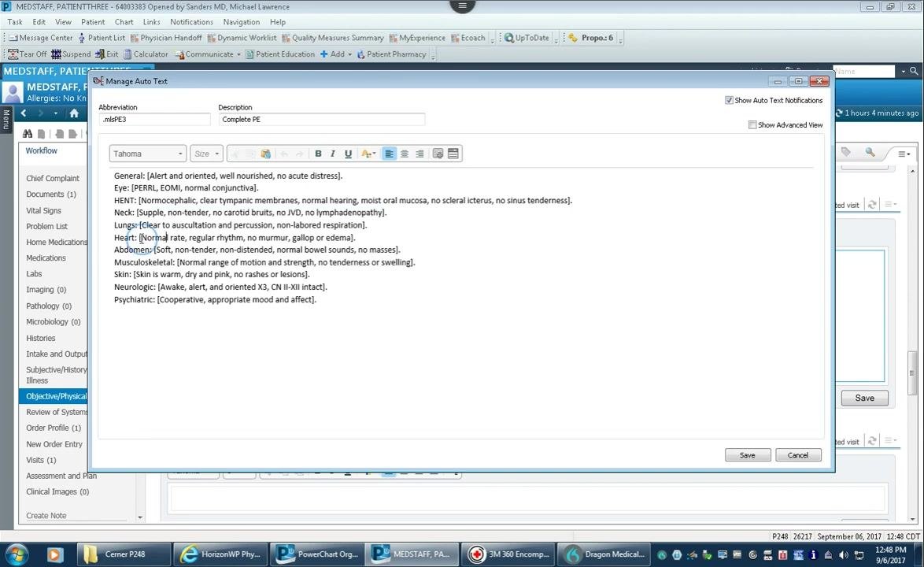Open the Chart menu
This screenshot has width=924, height=567.
click(124, 22)
